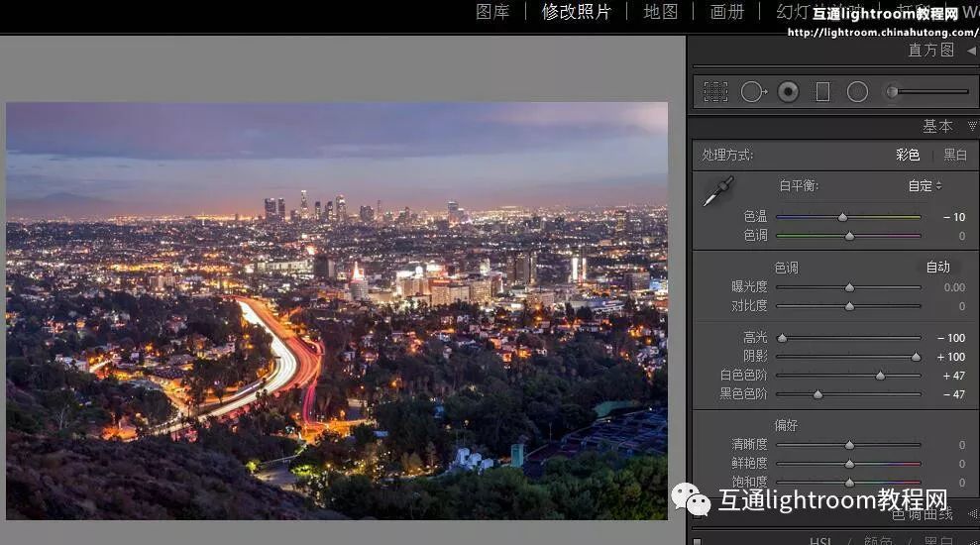The width and height of the screenshot is (980, 545).
Task: Activate the red eye correction tool
Action: 788,92
